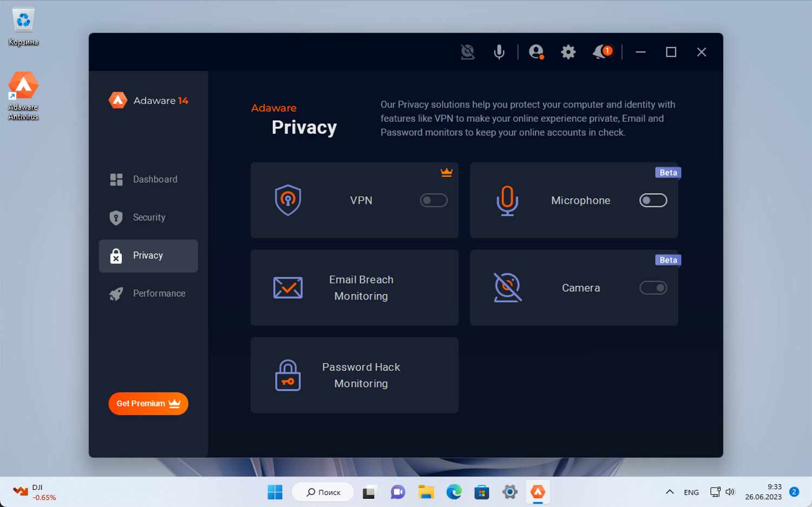Open Adaware Antivirus desktop shortcut

pyautogui.click(x=23, y=96)
